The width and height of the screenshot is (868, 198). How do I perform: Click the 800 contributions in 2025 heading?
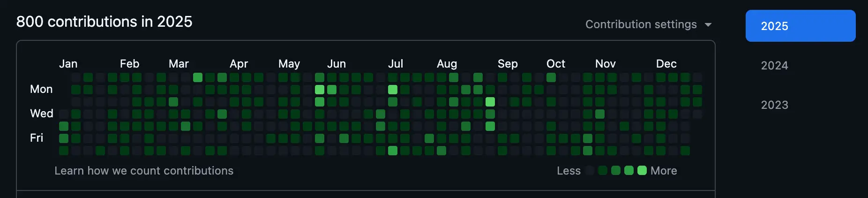coord(104,22)
